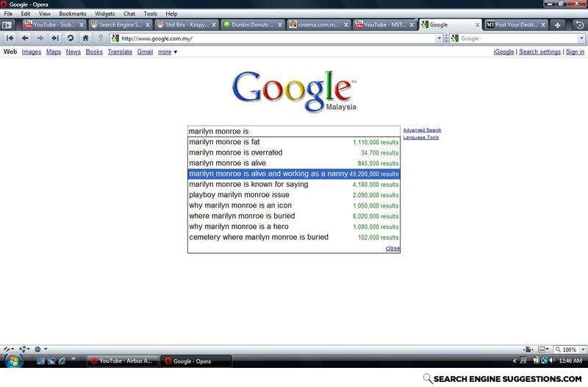This screenshot has width=588, height=387.
Task: Click the Rewind navigation button
Action: tap(10, 38)
